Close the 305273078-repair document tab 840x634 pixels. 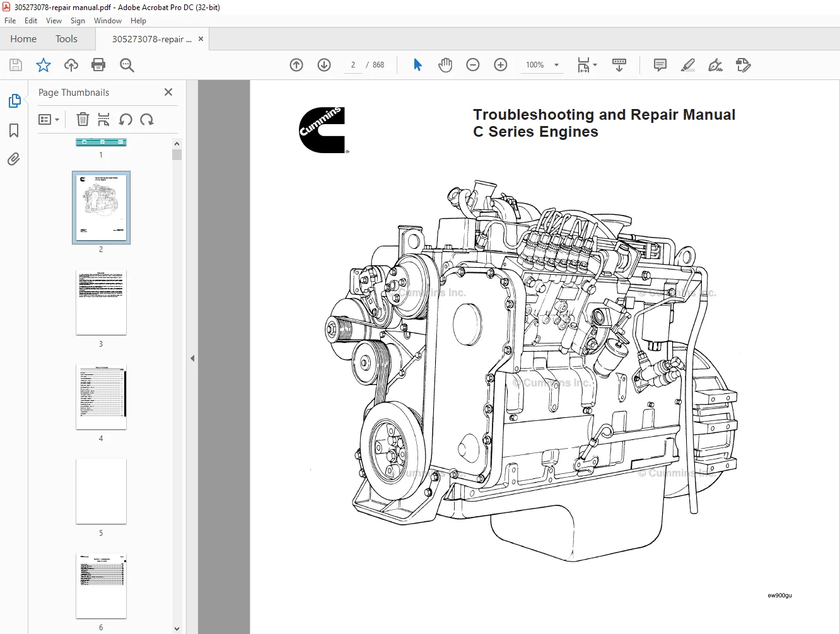click(201, 39)
